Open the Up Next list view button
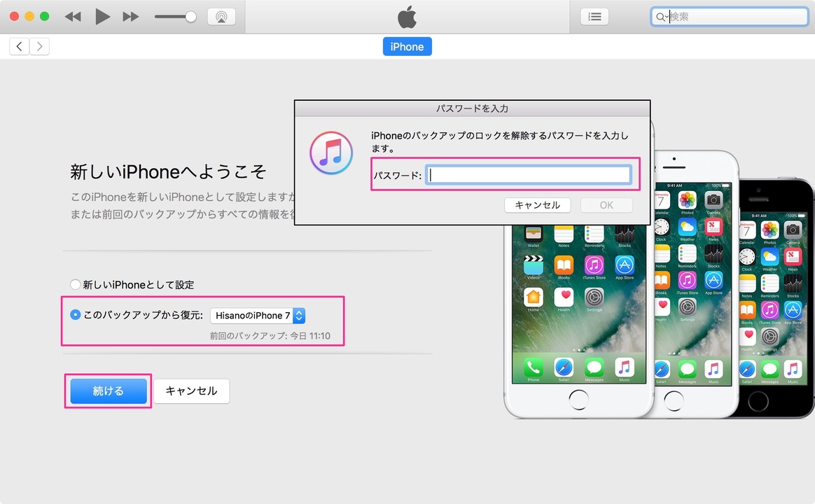Viewport: 815px width, 504px height. tap(594, 17)
